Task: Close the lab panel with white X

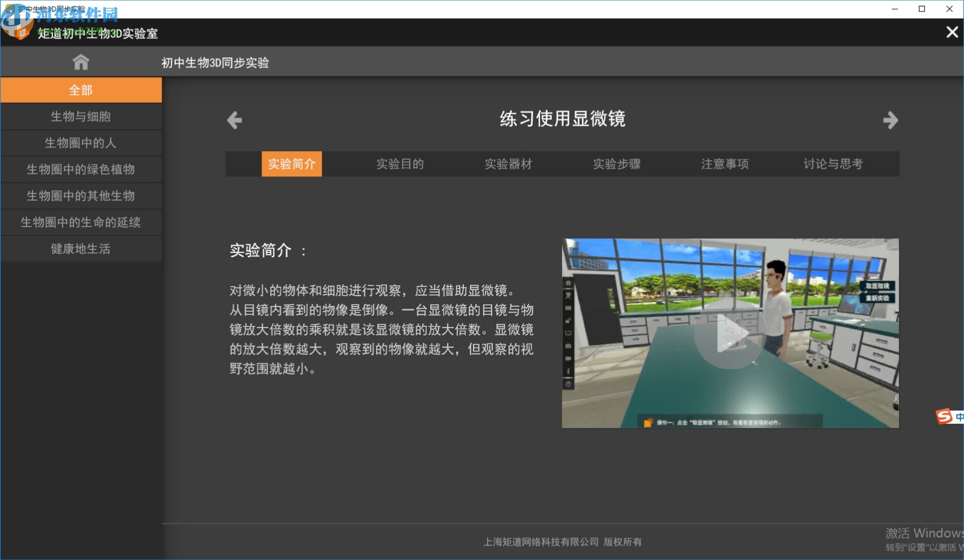Action: click(x=951, y=33)
